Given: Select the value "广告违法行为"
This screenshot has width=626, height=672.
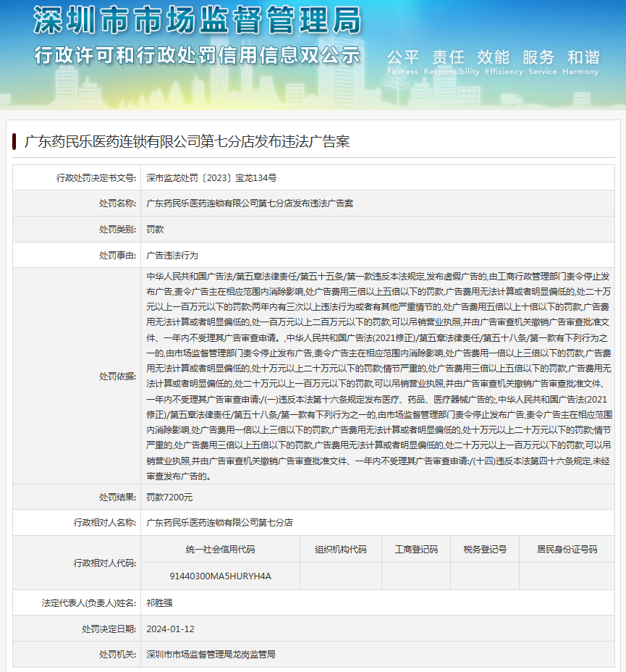Looking at the screenshot, I should pyautogui.click(x=172, y=256).
